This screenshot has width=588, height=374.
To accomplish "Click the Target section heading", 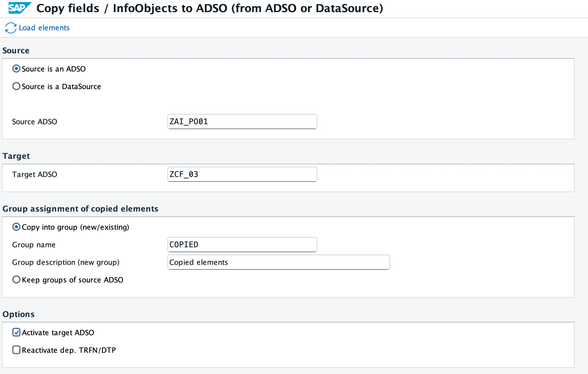I will tap(16, 156).
